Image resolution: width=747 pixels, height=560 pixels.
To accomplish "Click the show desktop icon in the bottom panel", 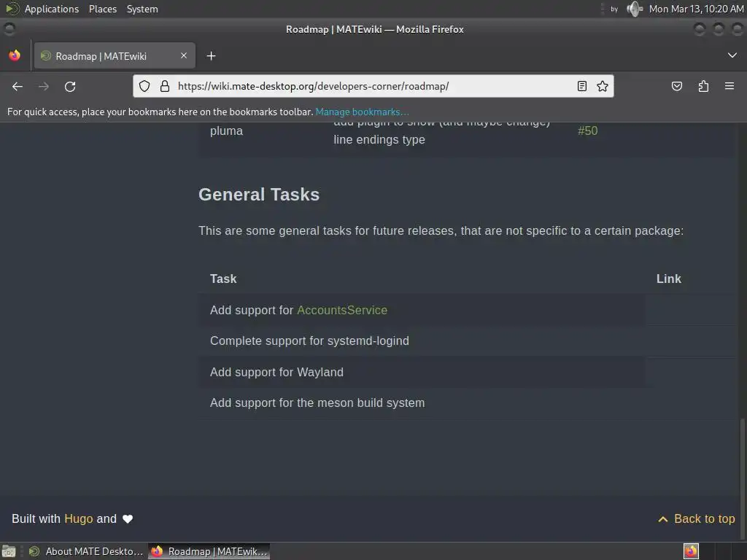I will tap(9, 551).
